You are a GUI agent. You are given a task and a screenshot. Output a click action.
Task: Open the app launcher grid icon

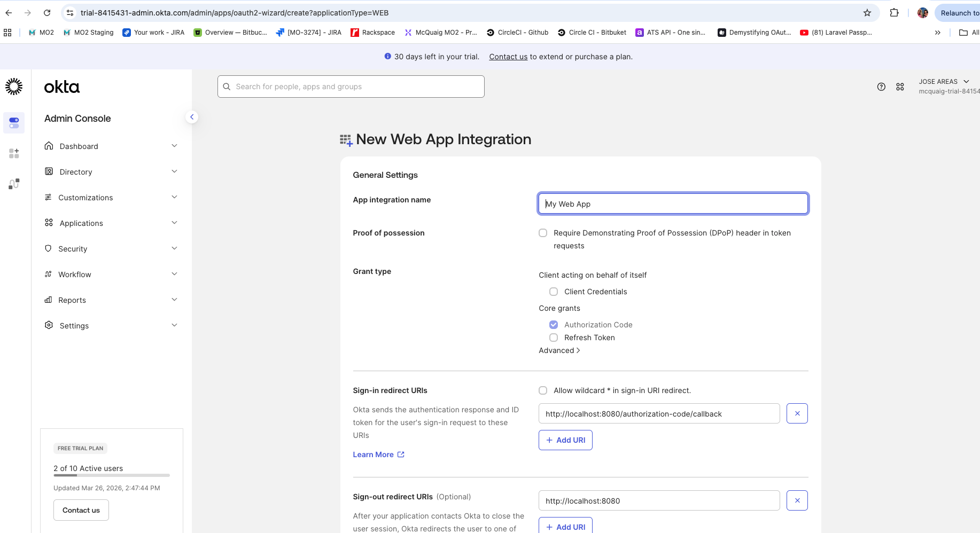900,87
